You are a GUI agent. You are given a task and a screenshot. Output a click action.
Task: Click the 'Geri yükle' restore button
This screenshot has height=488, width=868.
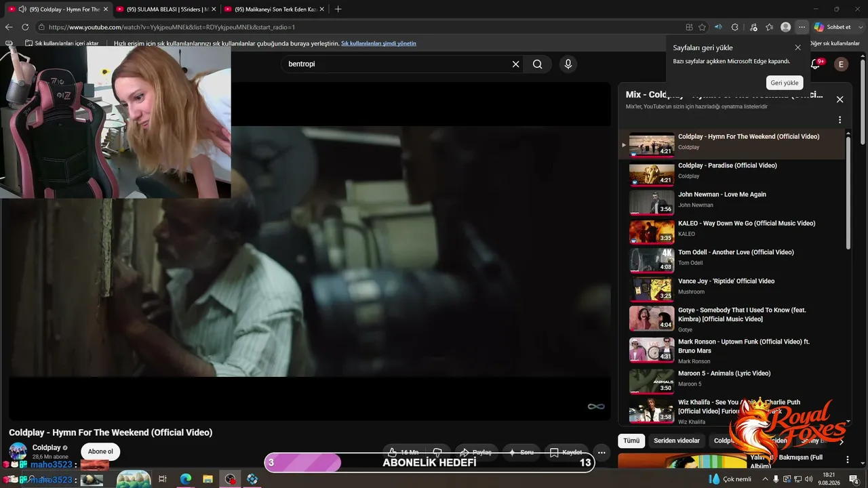point(785,83)
